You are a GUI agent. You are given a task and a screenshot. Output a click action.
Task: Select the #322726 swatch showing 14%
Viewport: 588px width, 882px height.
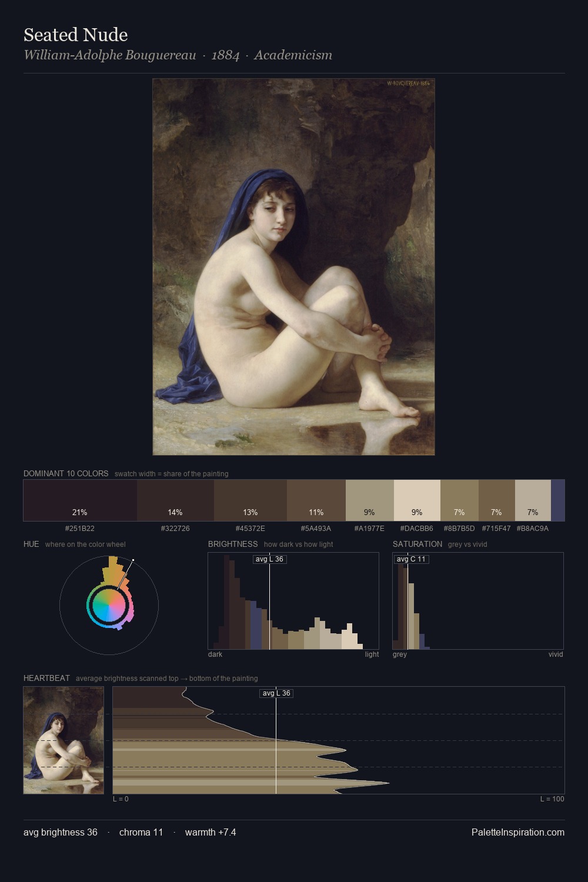[x=175, y=500]
